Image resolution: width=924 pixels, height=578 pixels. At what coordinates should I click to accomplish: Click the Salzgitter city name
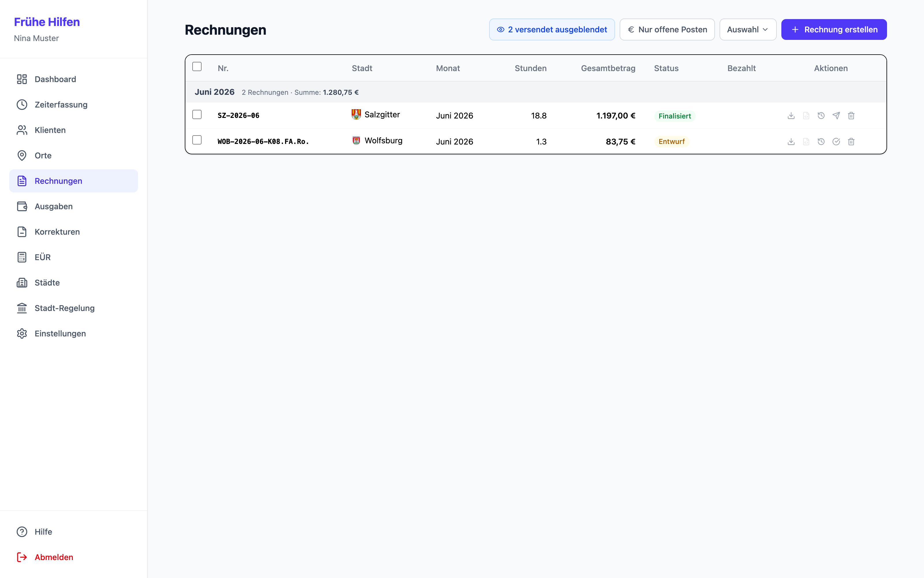click(x=382, y=114)
